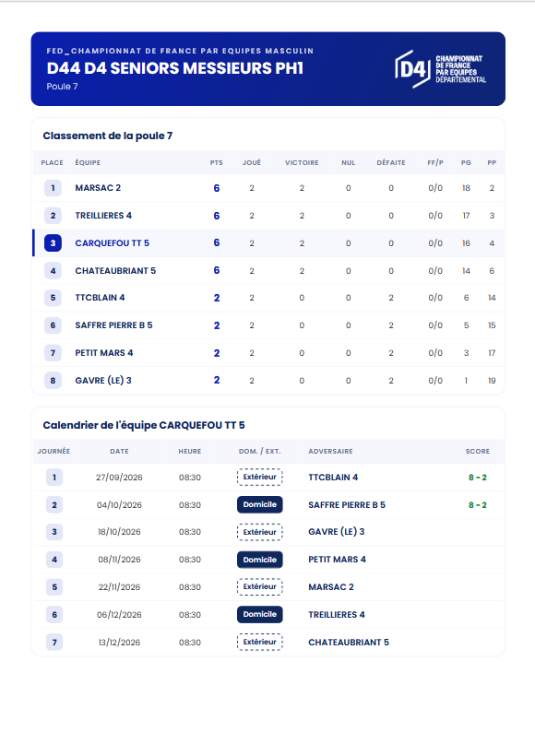Open team TREILLIERES 4 in standings
The height and width of the screenshot is (756, 535).
tap(103, 216)
